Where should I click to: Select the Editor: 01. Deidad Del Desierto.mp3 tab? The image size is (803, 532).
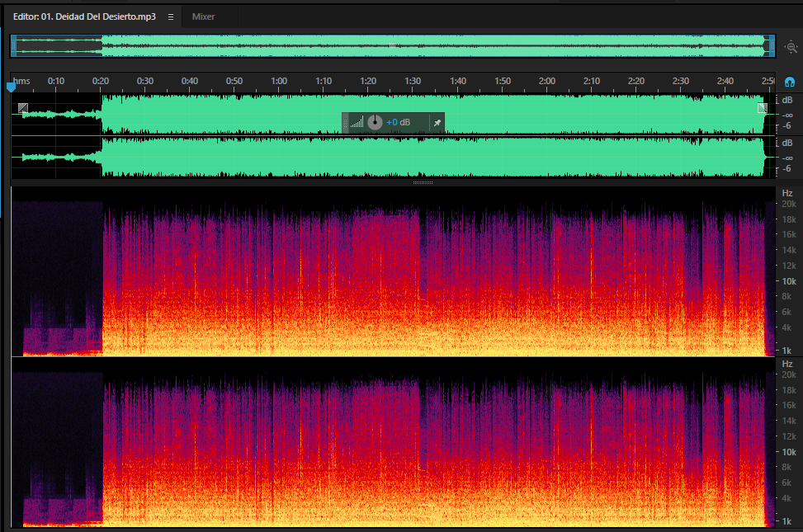(x=84, y=16)
